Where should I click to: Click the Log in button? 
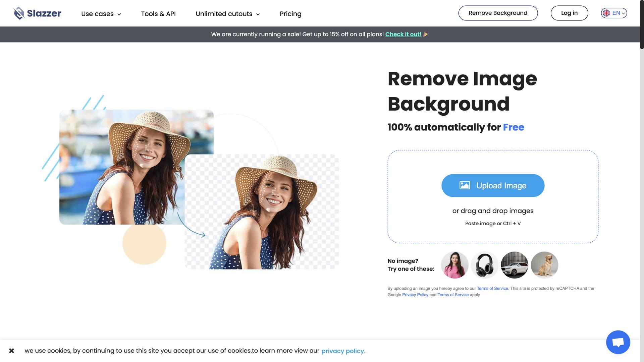[x=569, y=13]
